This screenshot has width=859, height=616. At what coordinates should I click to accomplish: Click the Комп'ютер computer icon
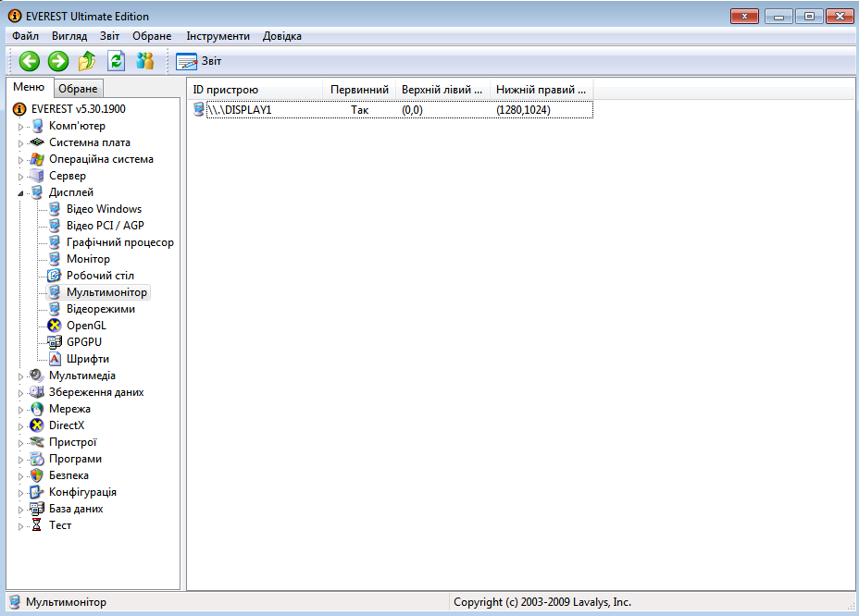[x=37, y=126]
